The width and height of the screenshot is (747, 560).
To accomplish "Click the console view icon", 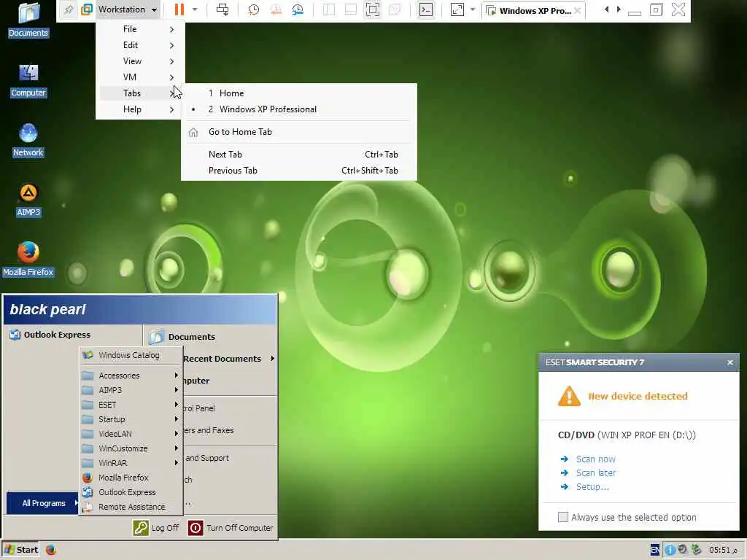I will coord(426,9).
